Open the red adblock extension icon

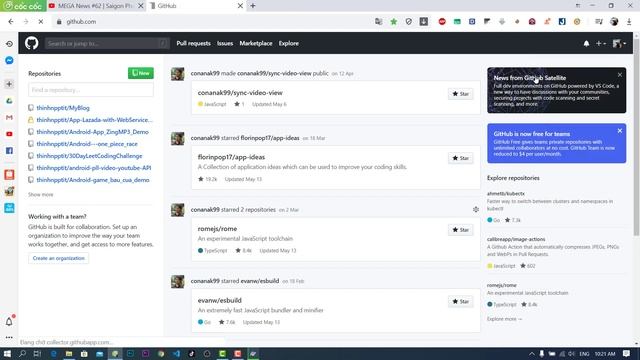coord(442,22)
